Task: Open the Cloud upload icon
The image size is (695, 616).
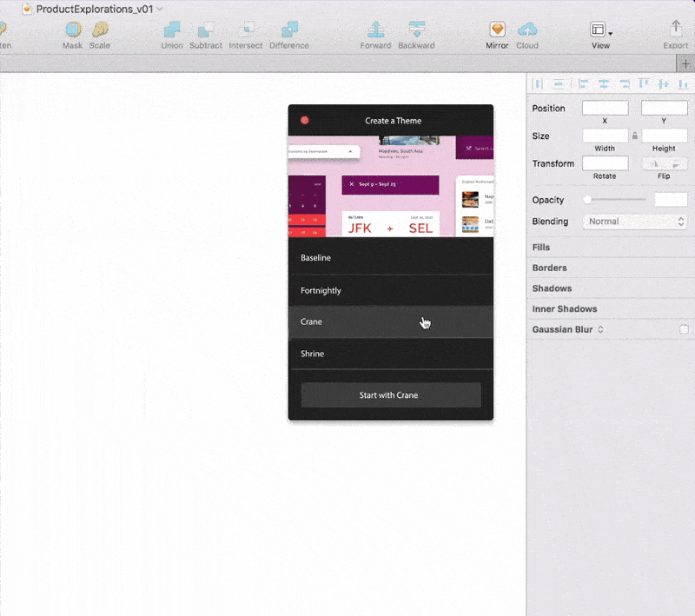Action: 527,30
